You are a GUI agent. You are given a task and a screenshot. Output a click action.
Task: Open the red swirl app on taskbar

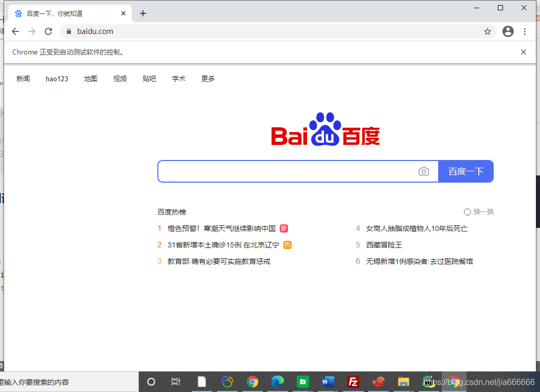[378, 382]
